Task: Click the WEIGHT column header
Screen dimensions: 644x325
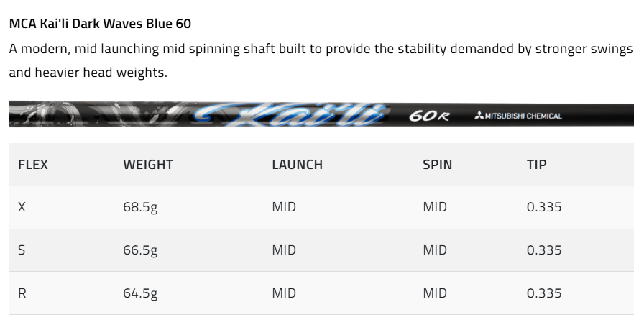Action: 148,165
